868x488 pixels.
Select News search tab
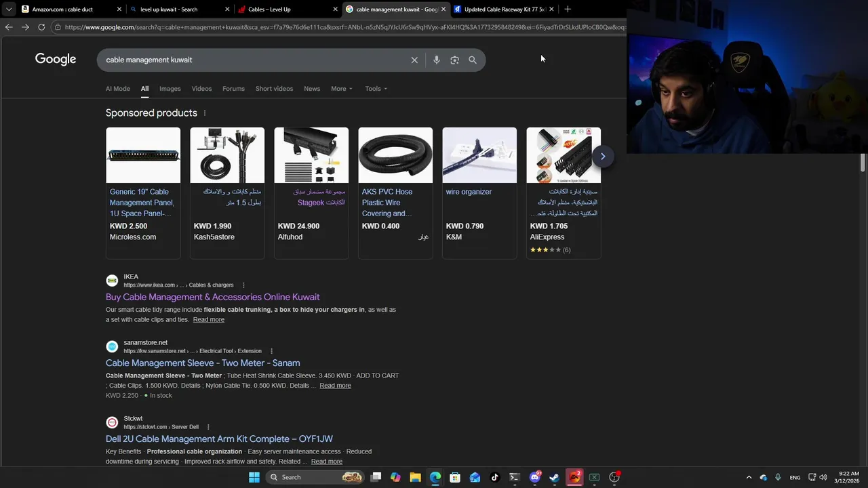(x=312, y=89)
